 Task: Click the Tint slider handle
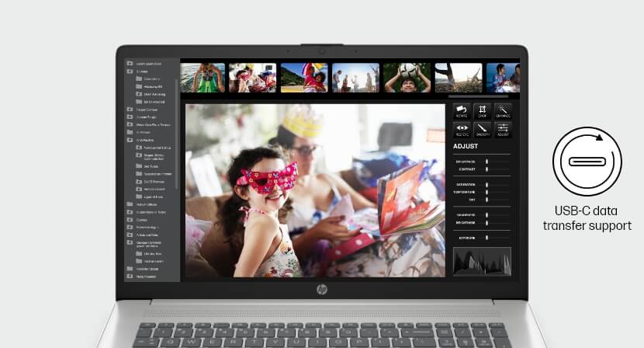487,198
